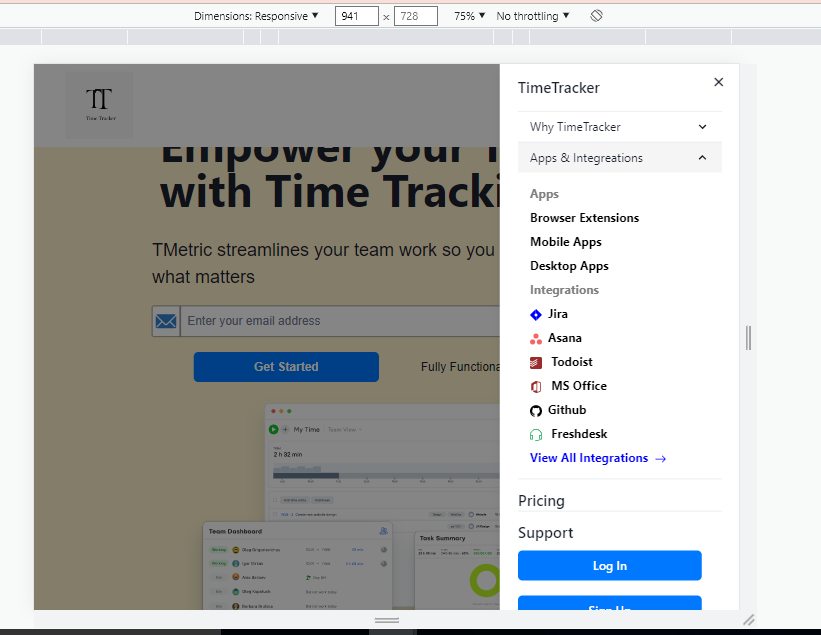Select the Jira integration
This screenshot has width=821, height=635.
pyautogui.click(x=558, y=314)
